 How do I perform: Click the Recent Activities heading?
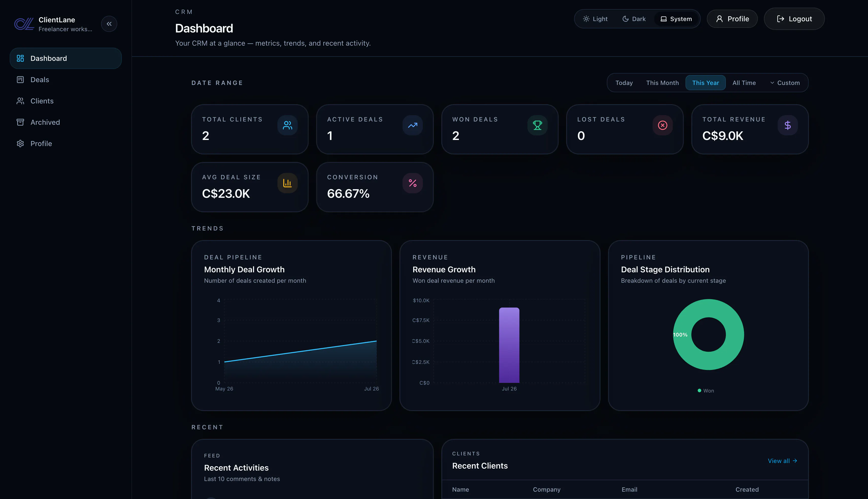pos(236,468)
